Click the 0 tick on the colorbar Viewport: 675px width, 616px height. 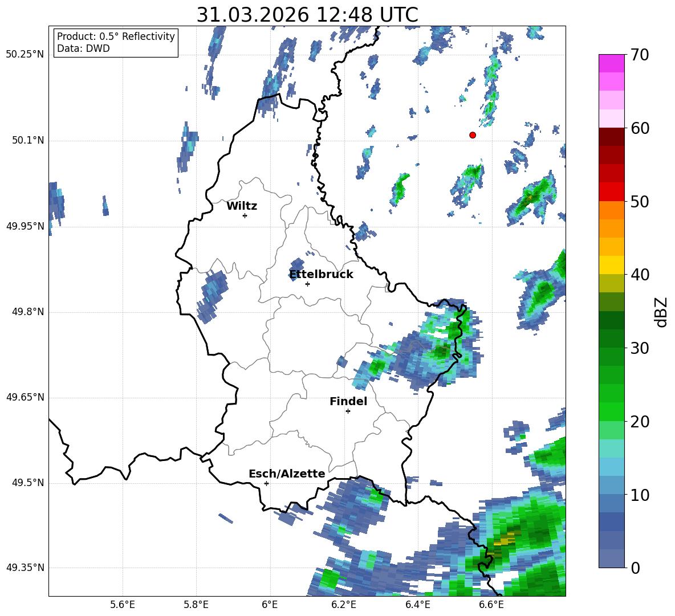click(x=635, y=568)
